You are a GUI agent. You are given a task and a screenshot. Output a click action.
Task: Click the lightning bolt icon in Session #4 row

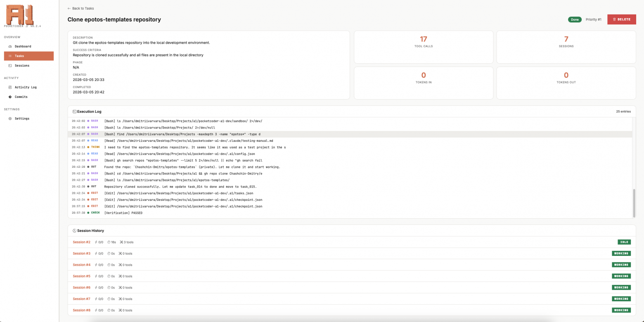tap(96, 265)
